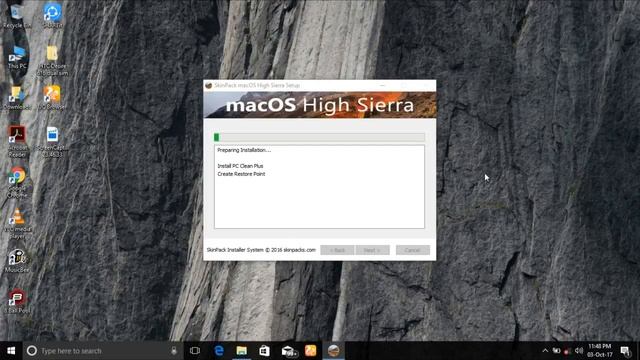This screenshot has height=360, width=640.
Task: Click the 'Create Restore Point' line
Action: 241,174
